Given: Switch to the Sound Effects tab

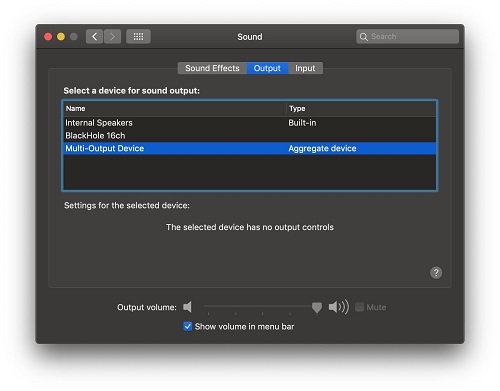Looking at the screenshot, I should coord(212,68).
